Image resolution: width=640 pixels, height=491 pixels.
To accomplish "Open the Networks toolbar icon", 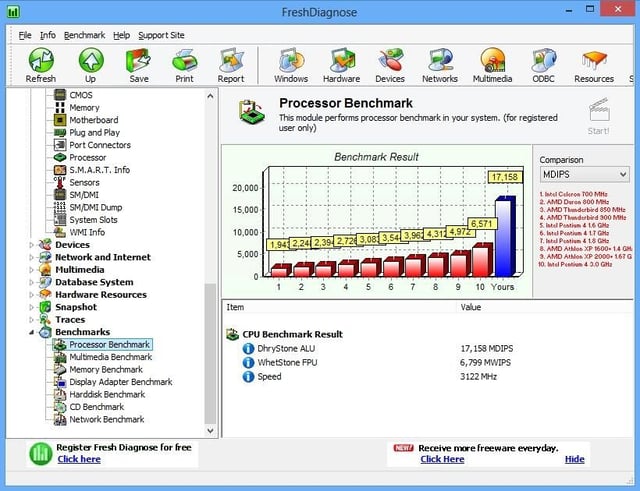I will tap(440, 60).
